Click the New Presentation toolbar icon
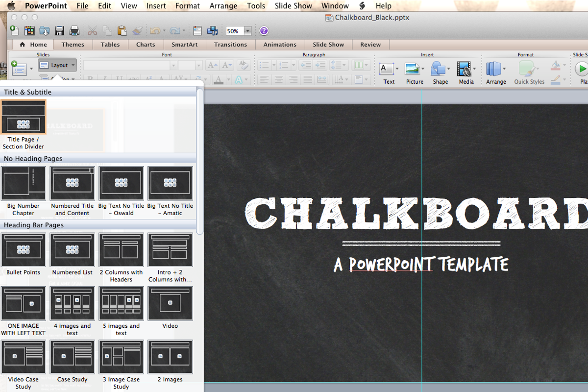The width and height of the screenshot is (588, 392). (x=15, y=31)
